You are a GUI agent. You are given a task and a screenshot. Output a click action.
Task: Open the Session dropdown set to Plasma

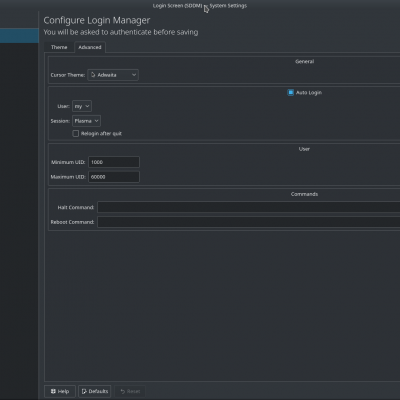[x=86, y=121]
